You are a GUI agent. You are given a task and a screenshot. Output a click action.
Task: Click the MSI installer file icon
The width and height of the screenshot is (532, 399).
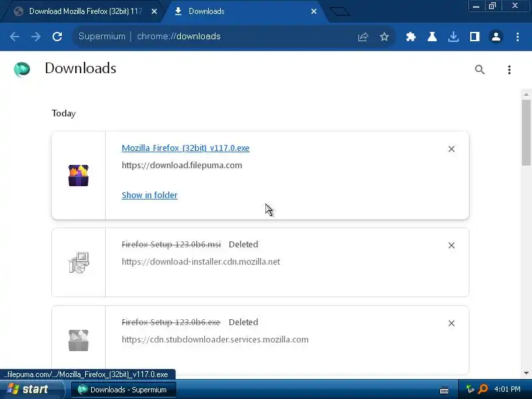coord(78,263)
